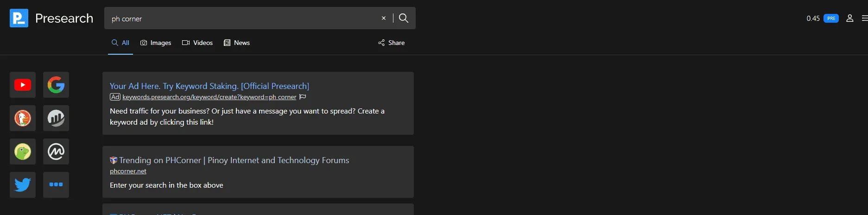Select the Need traffic for your business text
Screen dimensions: 868x215
pyautogui.click(x=247, y=116)
